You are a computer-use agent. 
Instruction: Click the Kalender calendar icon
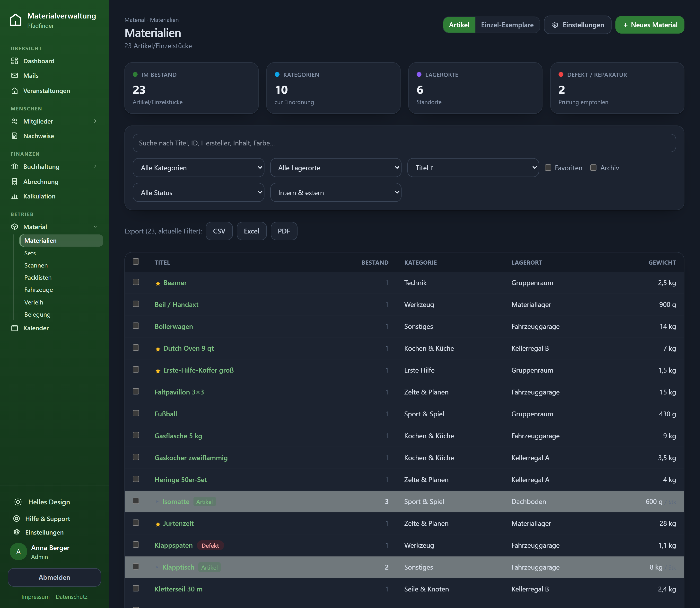[x=15, y=328]
